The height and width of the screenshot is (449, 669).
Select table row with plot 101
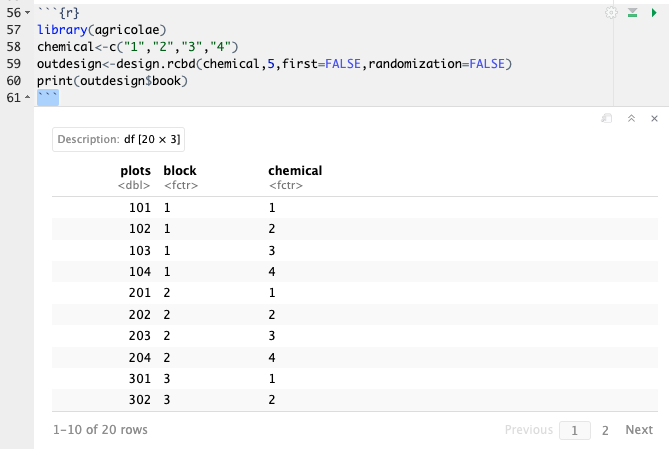[350, 208]
